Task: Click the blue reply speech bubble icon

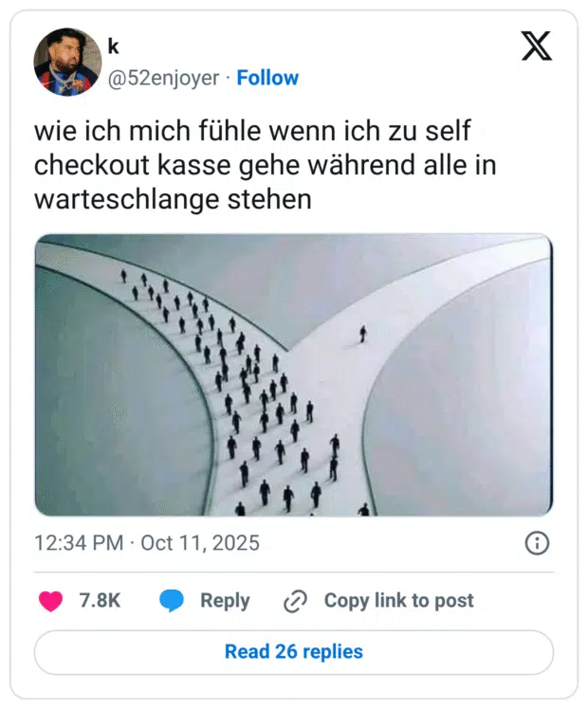Action: [x=172, y=601]
